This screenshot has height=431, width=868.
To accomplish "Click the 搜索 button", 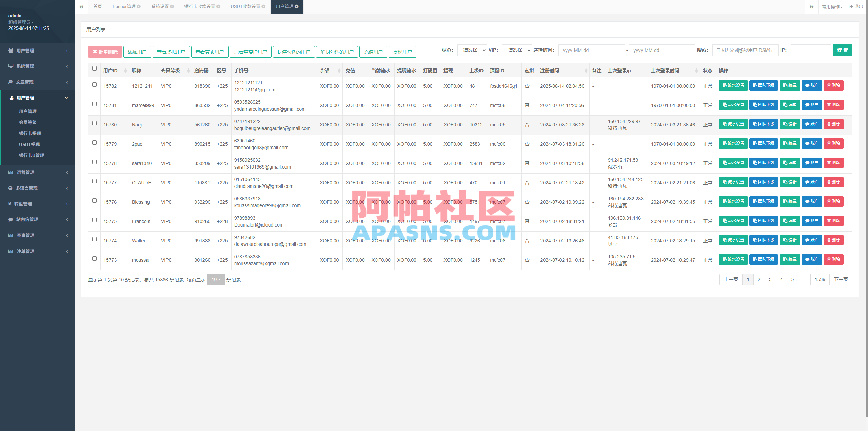I will (842, 50).
